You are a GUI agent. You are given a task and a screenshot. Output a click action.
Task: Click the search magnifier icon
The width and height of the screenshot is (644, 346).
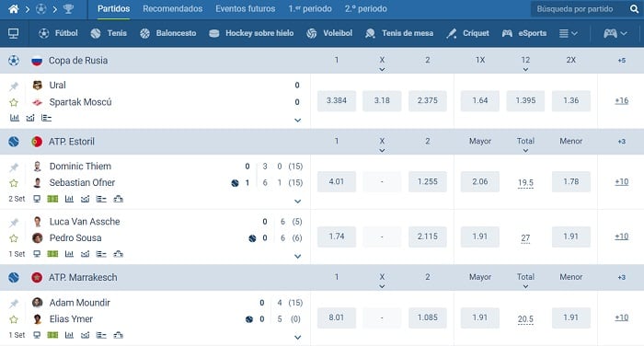click(x=634, y=9)
